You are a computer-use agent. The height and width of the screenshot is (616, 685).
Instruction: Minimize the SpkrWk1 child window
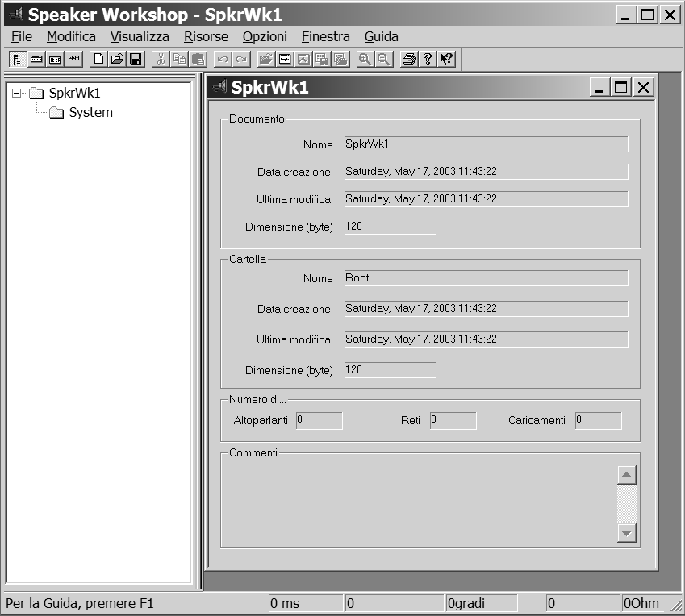point(599,87)
